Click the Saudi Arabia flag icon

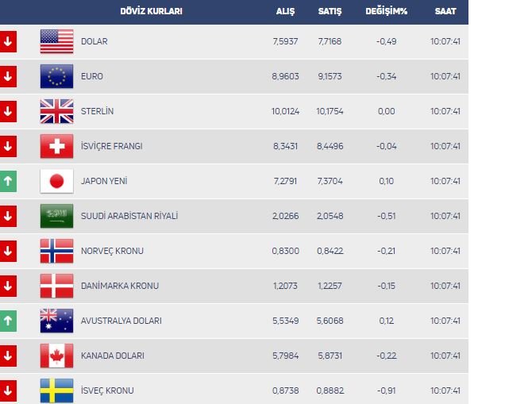pyautogui.click(x=56, y=216)
